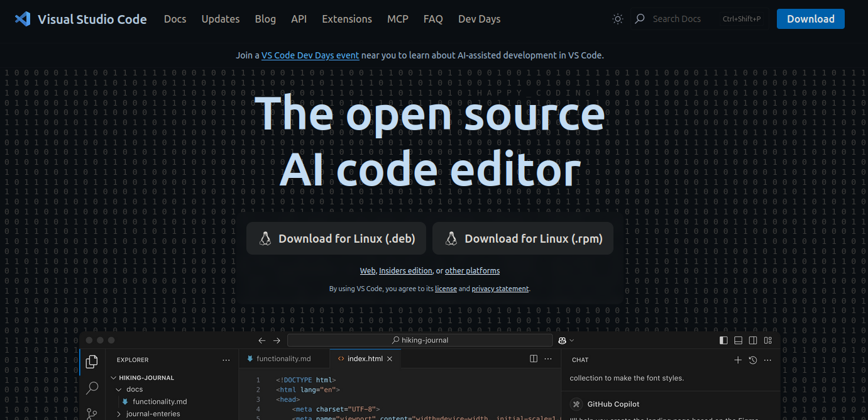Click the Linux penguin icon on .rpm button
Screen dimensions: 868x420
pyautogui.click(x=451, y=238)
